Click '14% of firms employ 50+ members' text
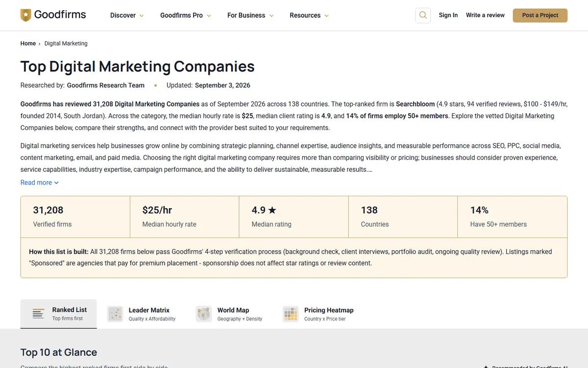The height and width of the screenshot is (368, 588). (x=397, y=116)
